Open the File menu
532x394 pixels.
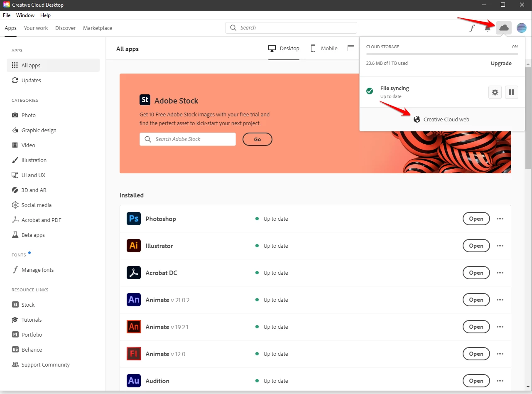(7, 15)
